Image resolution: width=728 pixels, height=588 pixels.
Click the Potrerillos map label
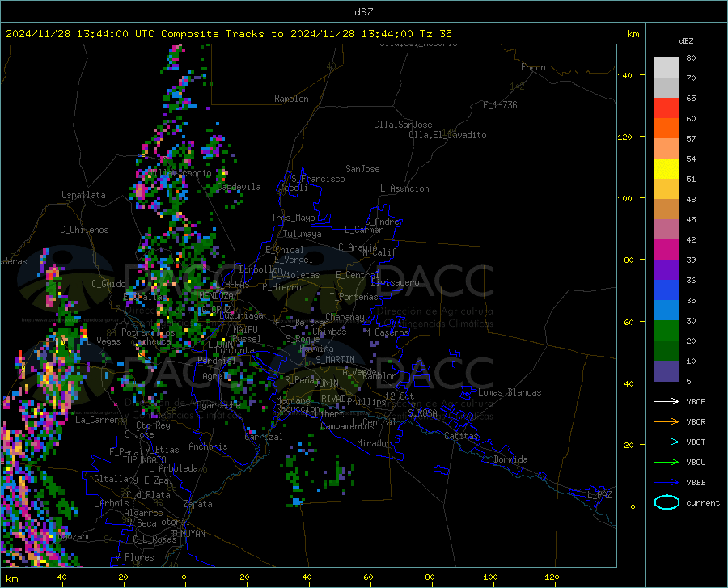148,332
